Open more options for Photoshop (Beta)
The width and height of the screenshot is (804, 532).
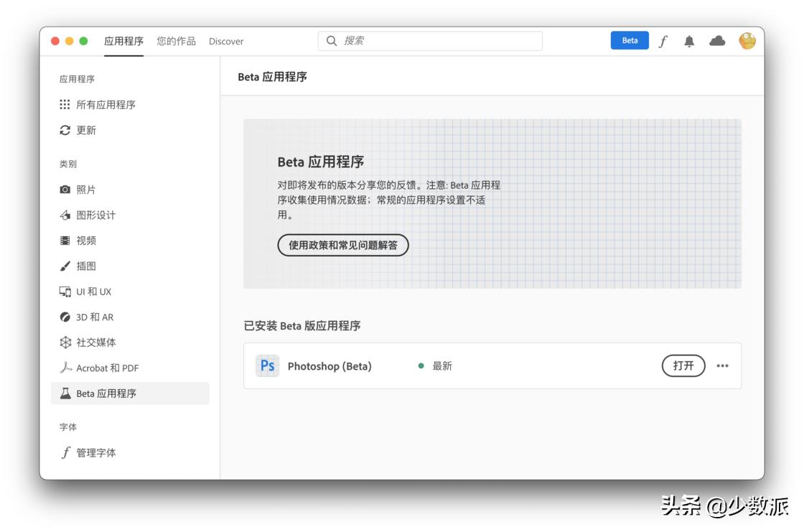coord(721,366)
